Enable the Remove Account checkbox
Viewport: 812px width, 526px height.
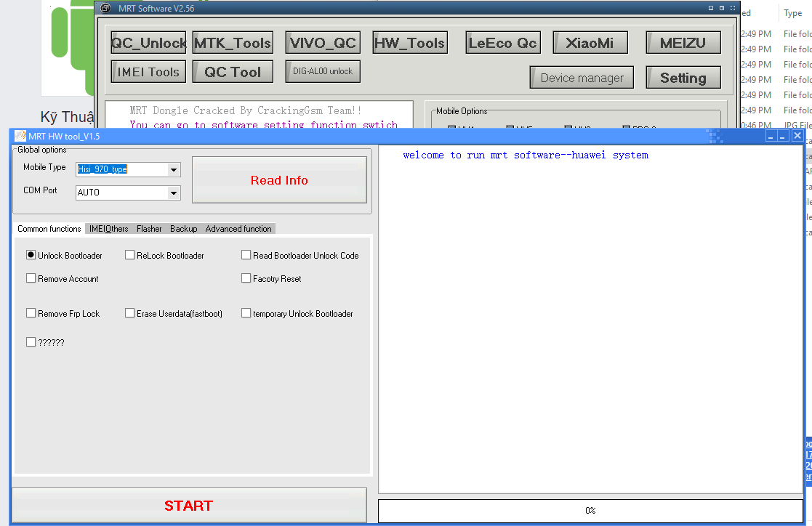[x=31, y=278]
